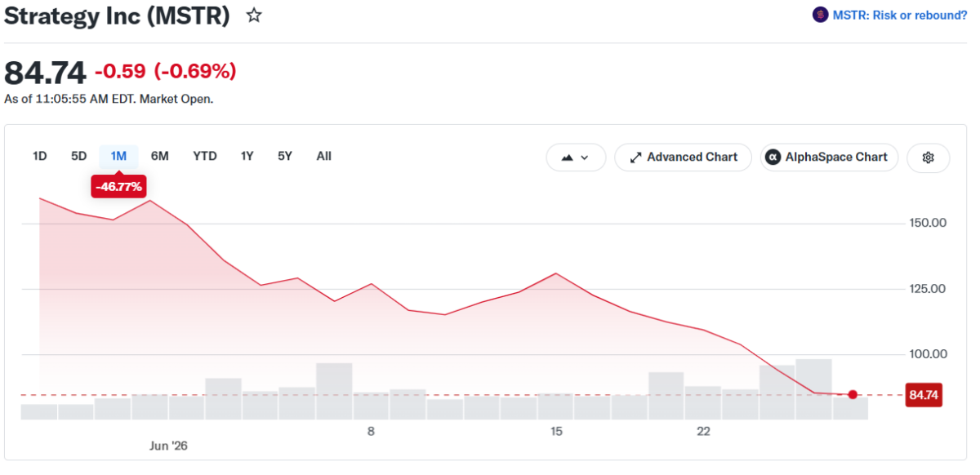Select the 1M time range tab
980x475 pixels.
coord(118,156)
